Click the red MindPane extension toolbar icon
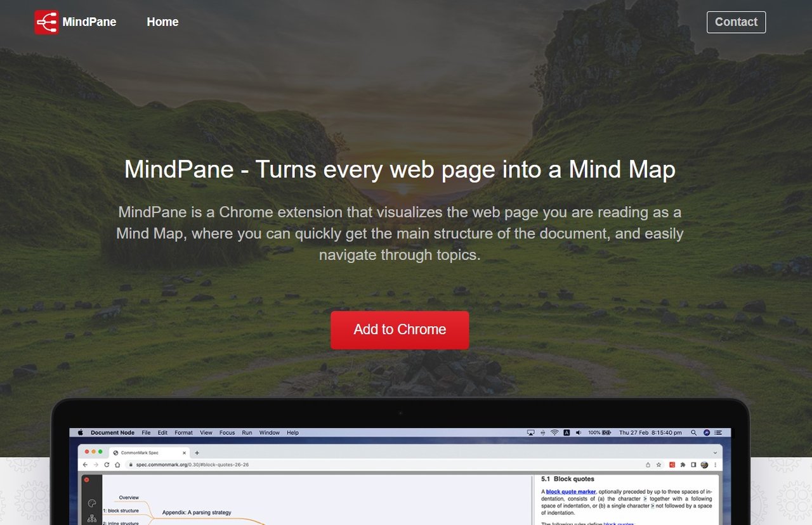The width and height of the screenshot is (812, 525). [x=672, y=465]
